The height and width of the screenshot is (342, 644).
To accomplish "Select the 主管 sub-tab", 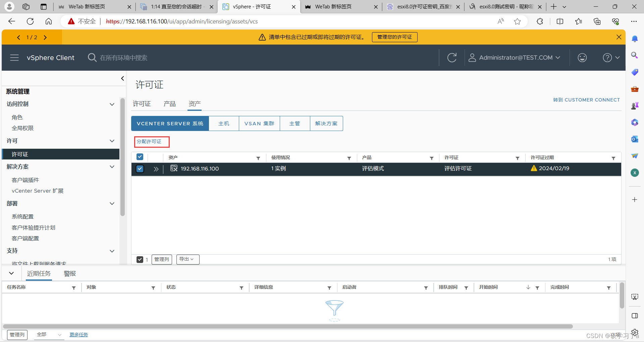I will (x=294, y=124).
